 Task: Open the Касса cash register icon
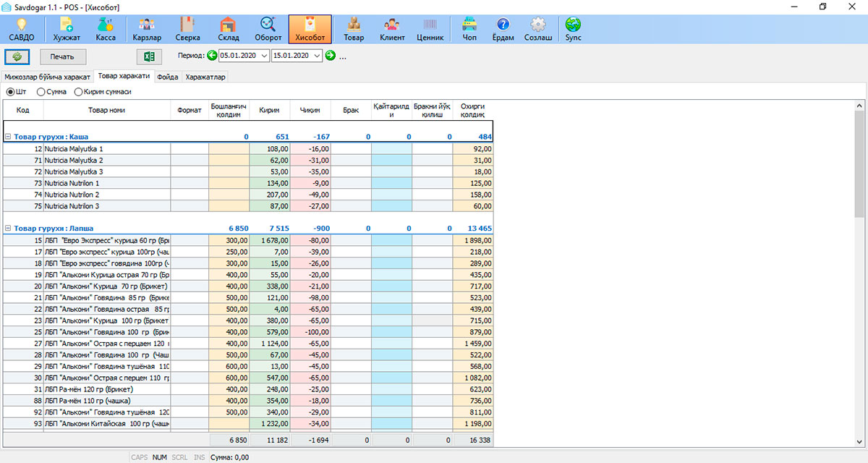[x=106, y=29]
